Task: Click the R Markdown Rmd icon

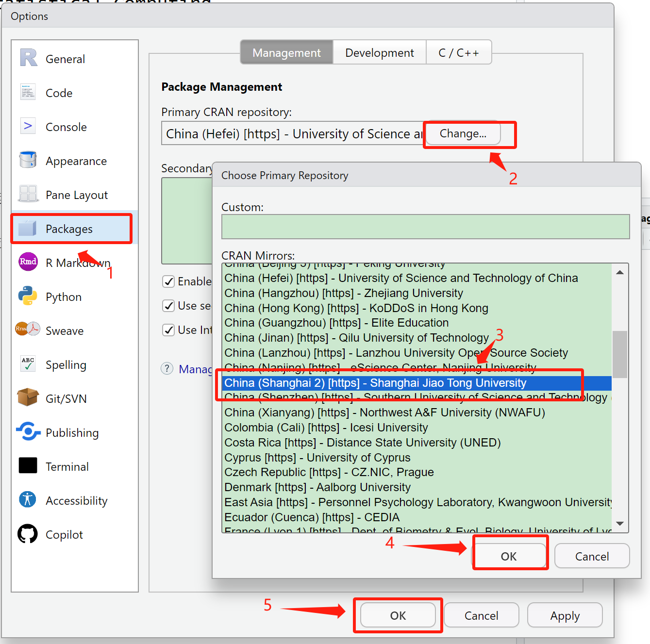Action: pos(28,262)
